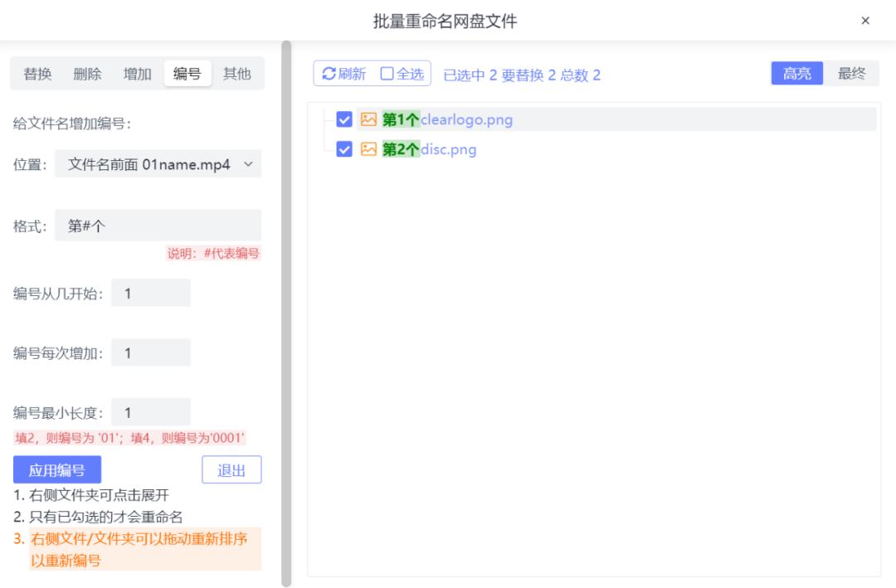This screenshot has height=588, width=896.
Task: Click the left panel vertical scrollbar
Action: (286, 313)
